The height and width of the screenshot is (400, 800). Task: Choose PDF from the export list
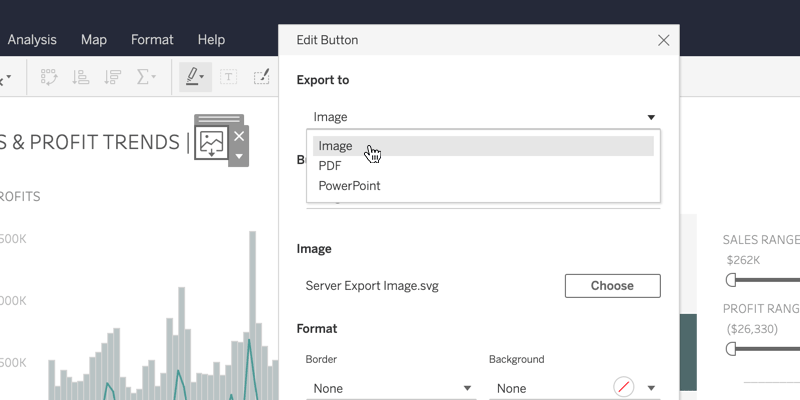tap(330, 166)
